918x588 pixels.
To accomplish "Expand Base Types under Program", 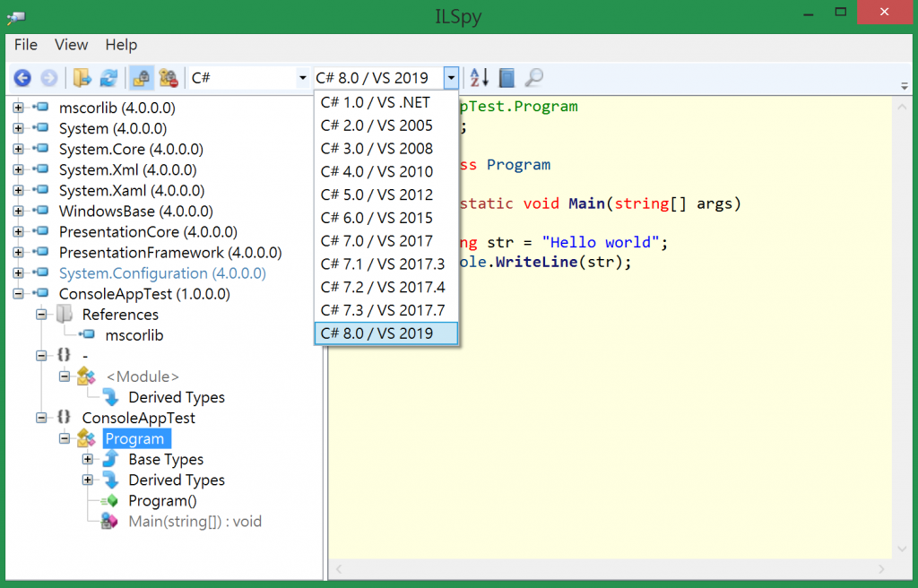I will [x=87, y=459].
